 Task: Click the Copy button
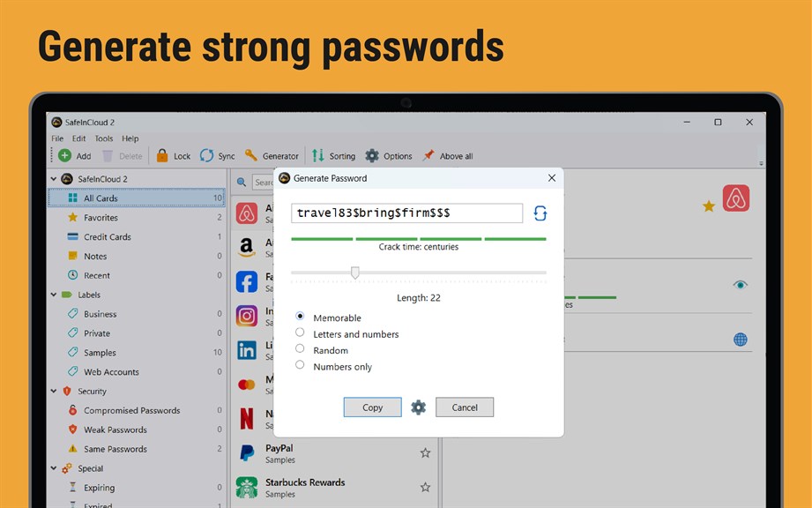click(x=372, y=407)
